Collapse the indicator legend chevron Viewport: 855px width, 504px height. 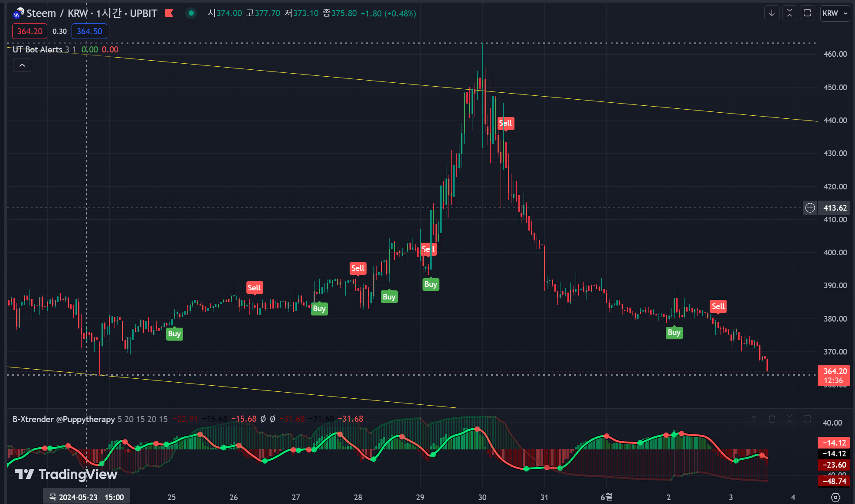click(22, 65)
